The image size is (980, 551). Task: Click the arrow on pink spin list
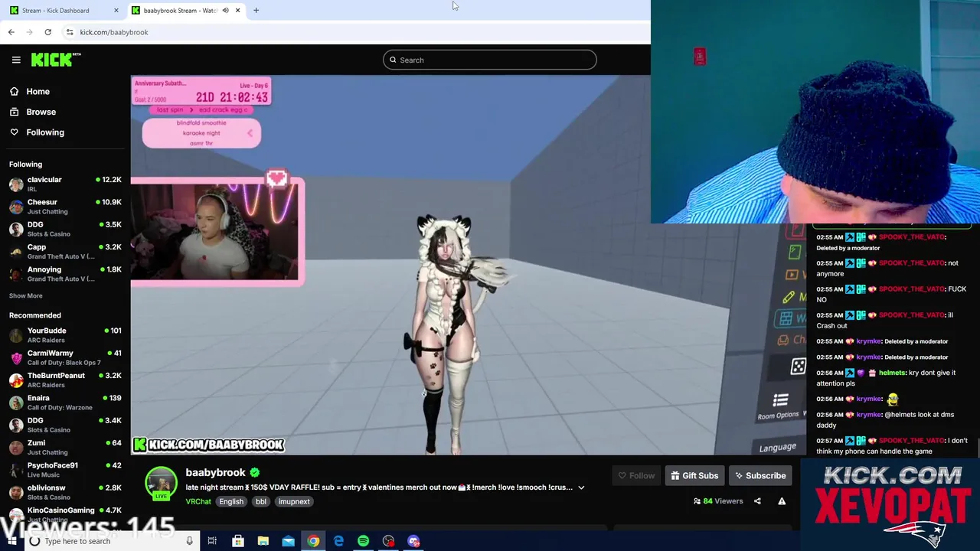(x=250, y=133)
